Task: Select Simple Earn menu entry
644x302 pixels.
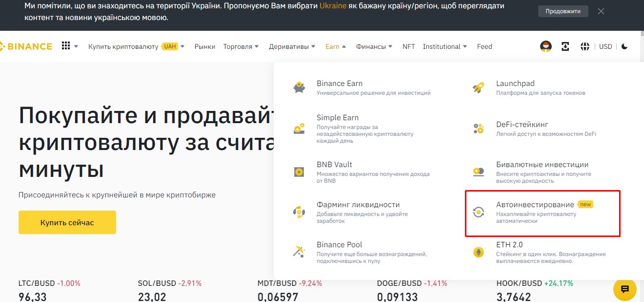Action: 366,129
